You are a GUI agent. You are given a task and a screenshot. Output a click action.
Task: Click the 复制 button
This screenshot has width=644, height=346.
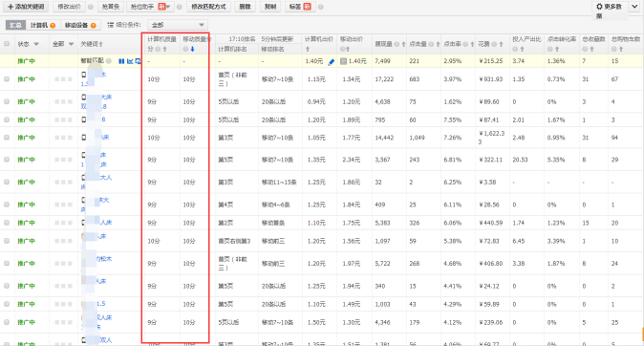pos(270,7)
